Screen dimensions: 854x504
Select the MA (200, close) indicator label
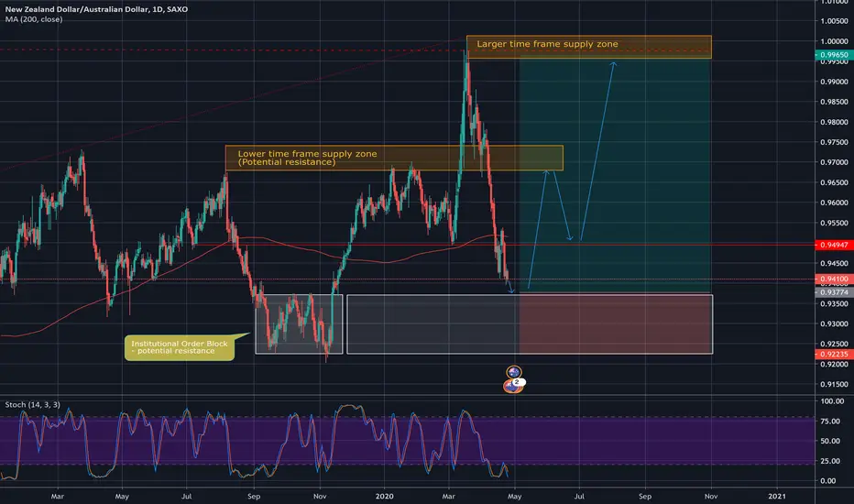(x=34, y=19)
